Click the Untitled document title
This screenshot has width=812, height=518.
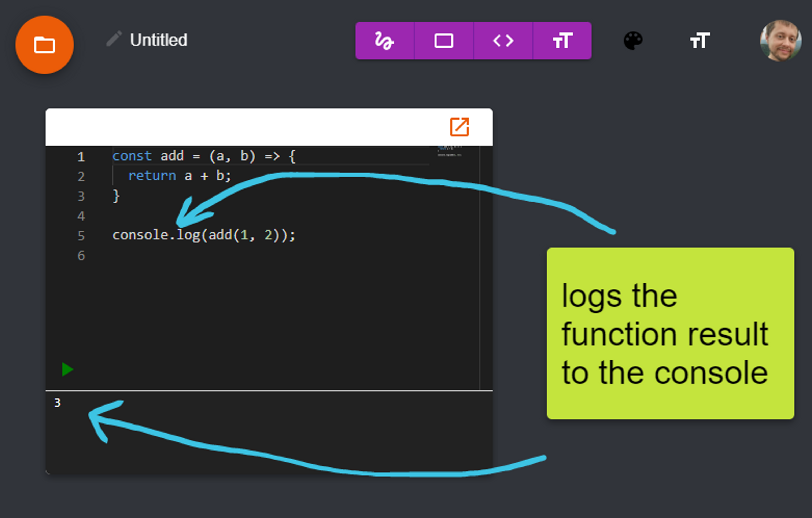click(x=159, y=40)
